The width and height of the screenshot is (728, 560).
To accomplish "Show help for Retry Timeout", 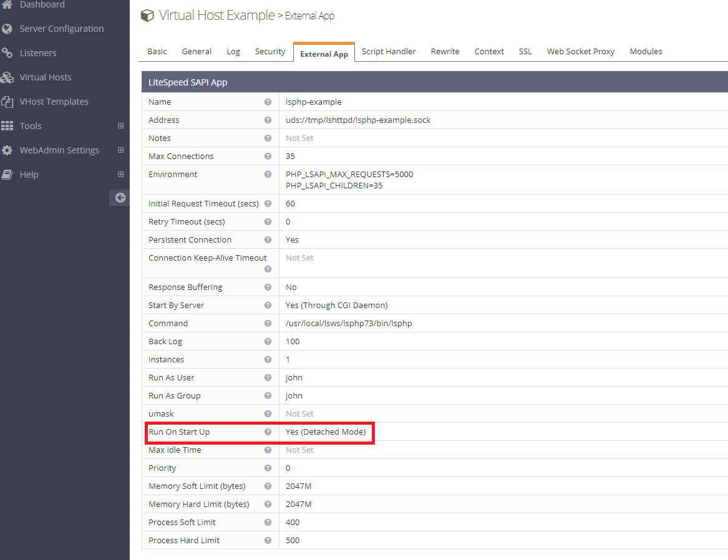I will click(268, 222).
